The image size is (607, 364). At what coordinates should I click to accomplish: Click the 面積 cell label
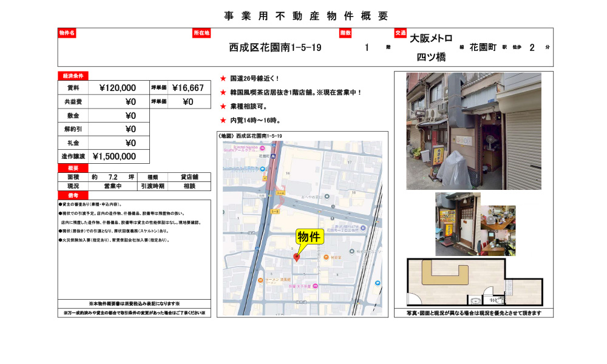(73, 177)
